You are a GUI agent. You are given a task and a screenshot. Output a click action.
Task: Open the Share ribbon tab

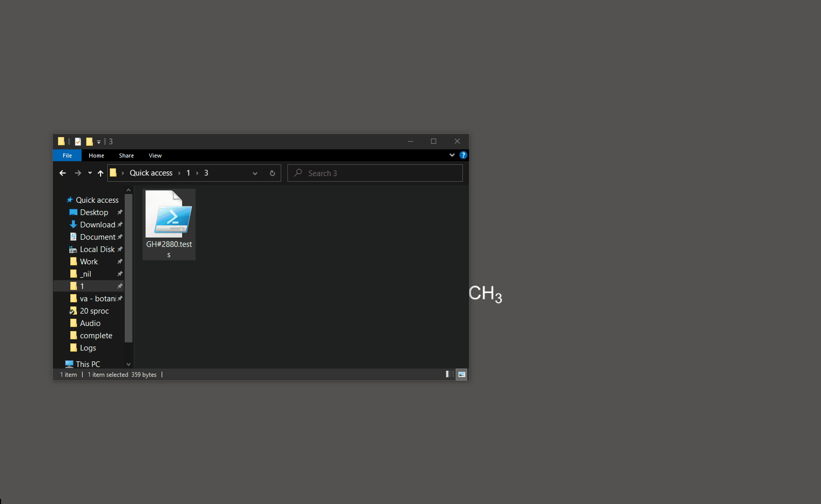click(126, 156)
